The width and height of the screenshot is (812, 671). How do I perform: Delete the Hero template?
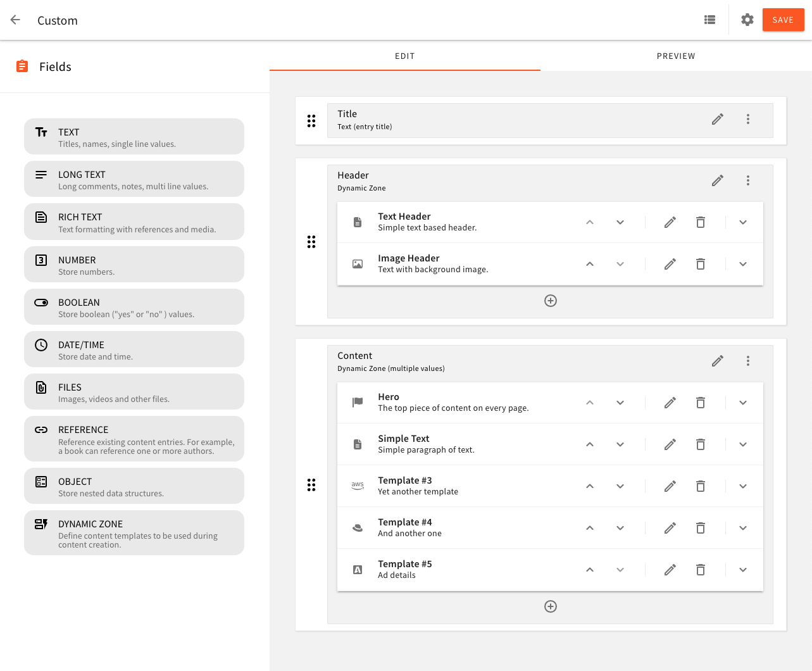[x=701, y=403]
